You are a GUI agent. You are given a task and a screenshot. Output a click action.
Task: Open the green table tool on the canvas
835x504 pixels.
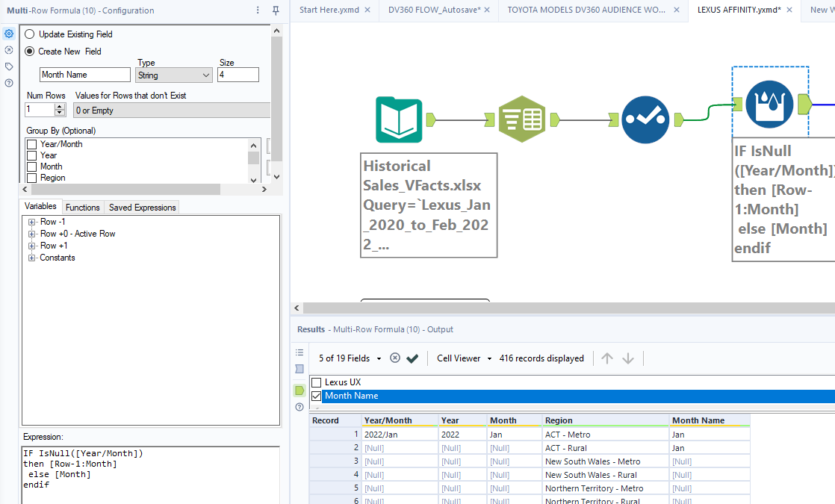(522, 118)
